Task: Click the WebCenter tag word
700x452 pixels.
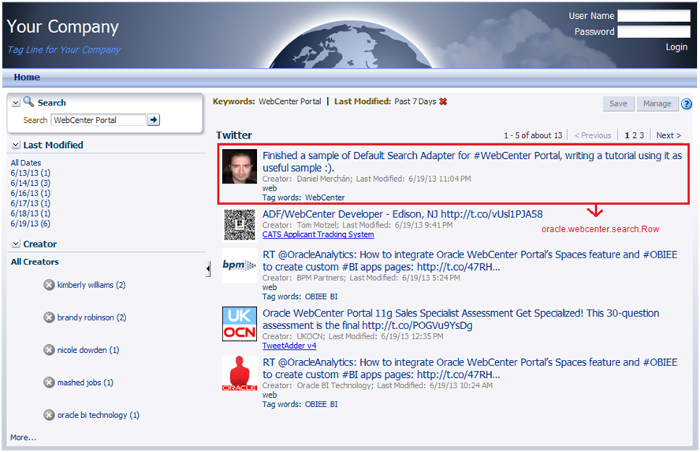Action: [325, 197]
